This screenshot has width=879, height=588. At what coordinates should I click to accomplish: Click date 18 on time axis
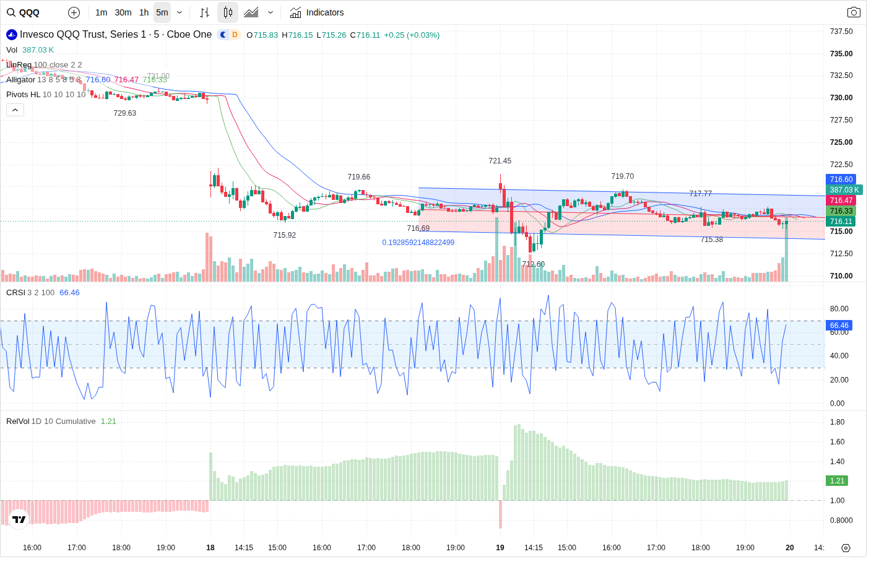210,548
